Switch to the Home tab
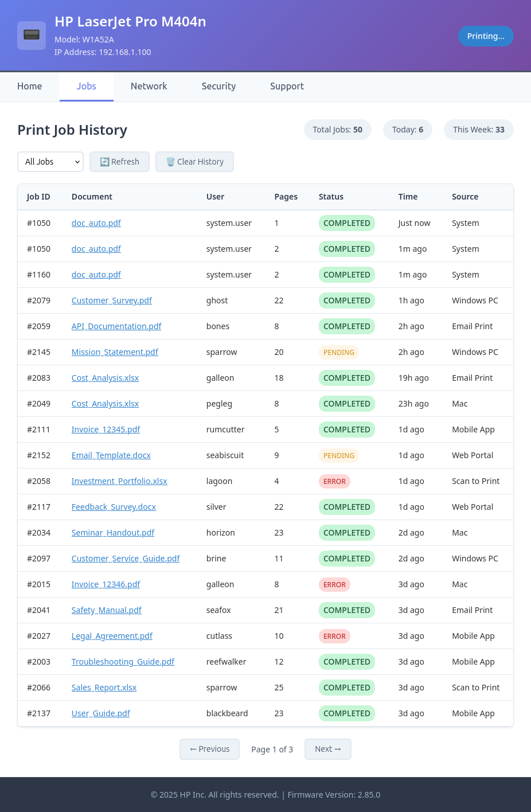The width and height of the screenshot is (531, 812). (x=29, y=86)
